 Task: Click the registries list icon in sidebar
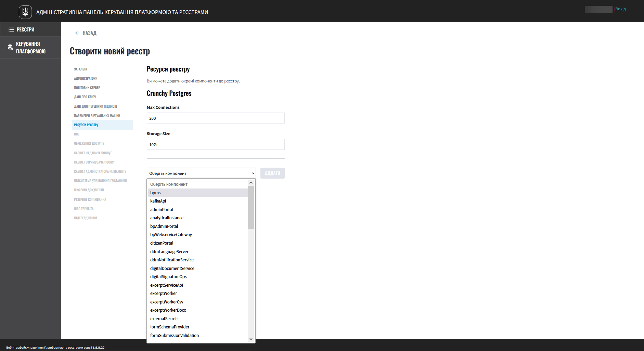point(11,30)
